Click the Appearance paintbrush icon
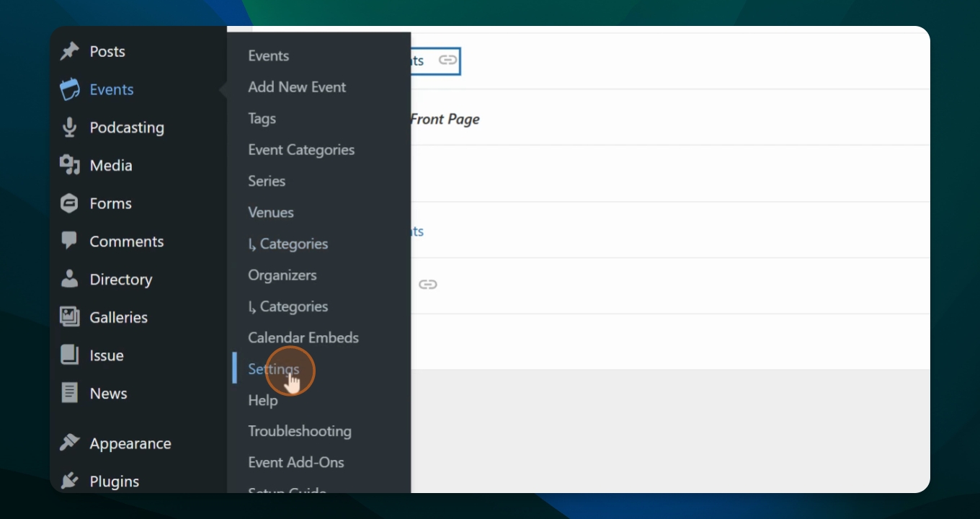This screenshot has width=980, height=519. [70, 443]
